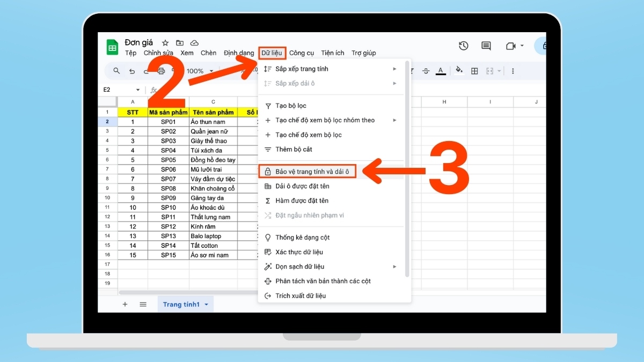
Task: Open the Tệp menu
Action: pos(130,53)
